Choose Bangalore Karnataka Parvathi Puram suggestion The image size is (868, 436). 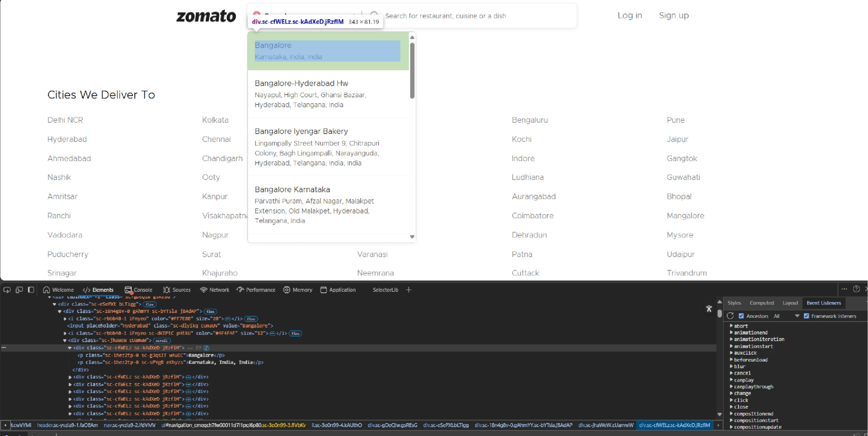pos(328,205)
